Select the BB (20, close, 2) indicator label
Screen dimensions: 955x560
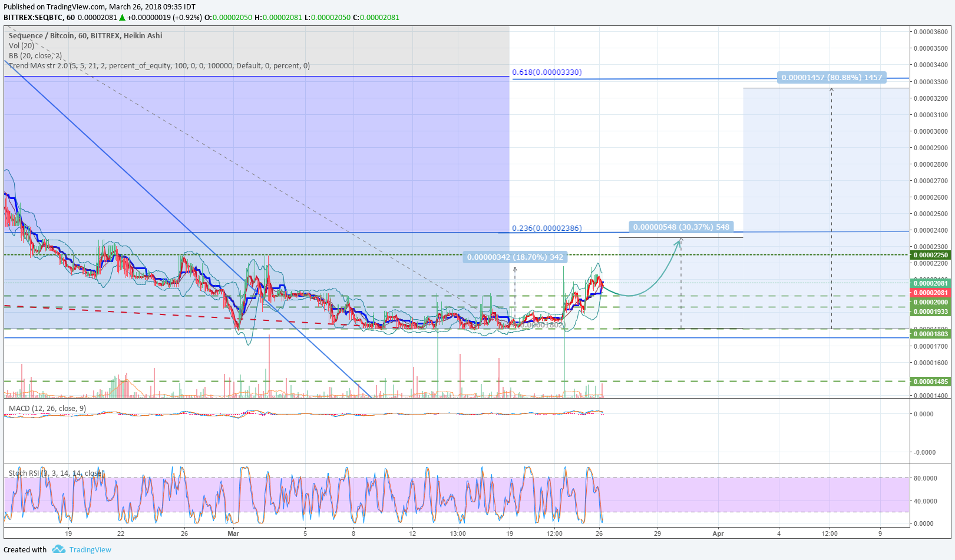pyautogui.click(x=35, y=55)
